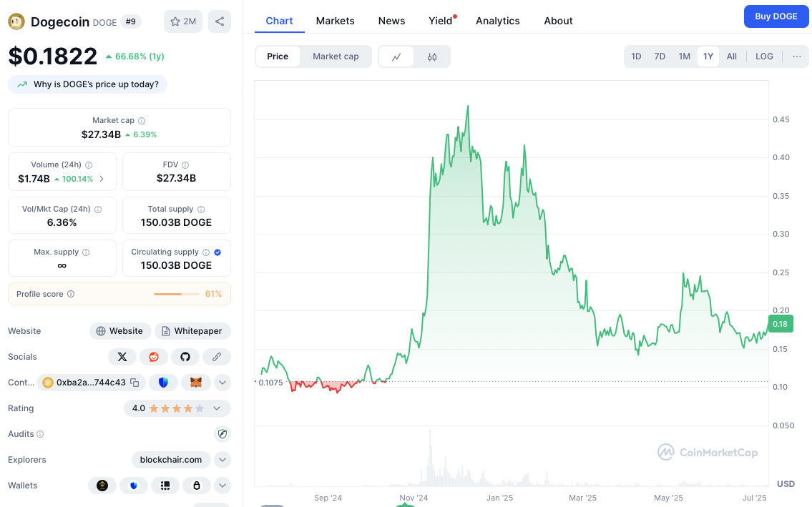The width and height of the screenshot is (812, 507).
Task: Open the share options icon
Action: [x=220, y=21]
